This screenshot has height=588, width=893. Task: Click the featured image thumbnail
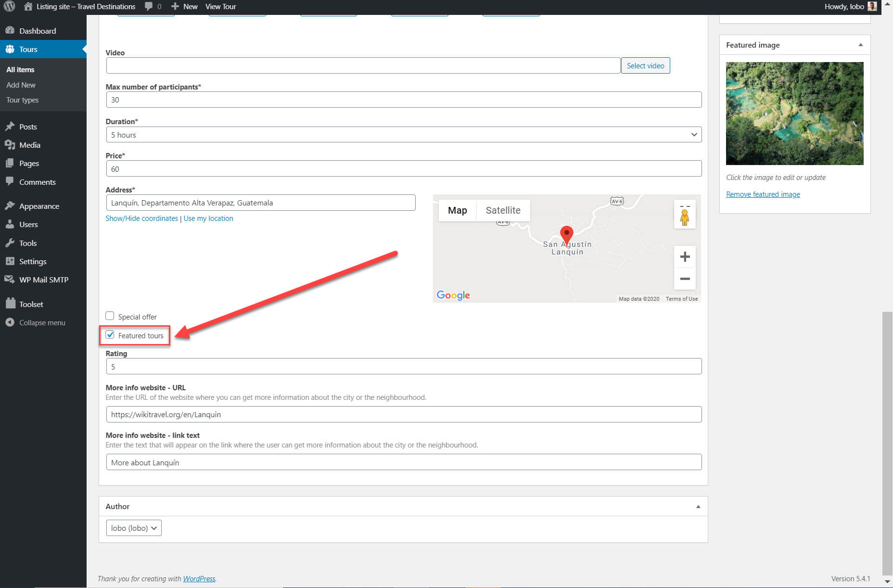point(794,114)
